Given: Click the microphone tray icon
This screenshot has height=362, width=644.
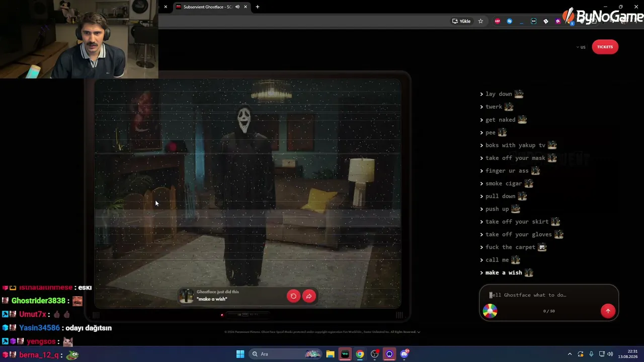Looking at the screenshot, I should click(591, 354).
